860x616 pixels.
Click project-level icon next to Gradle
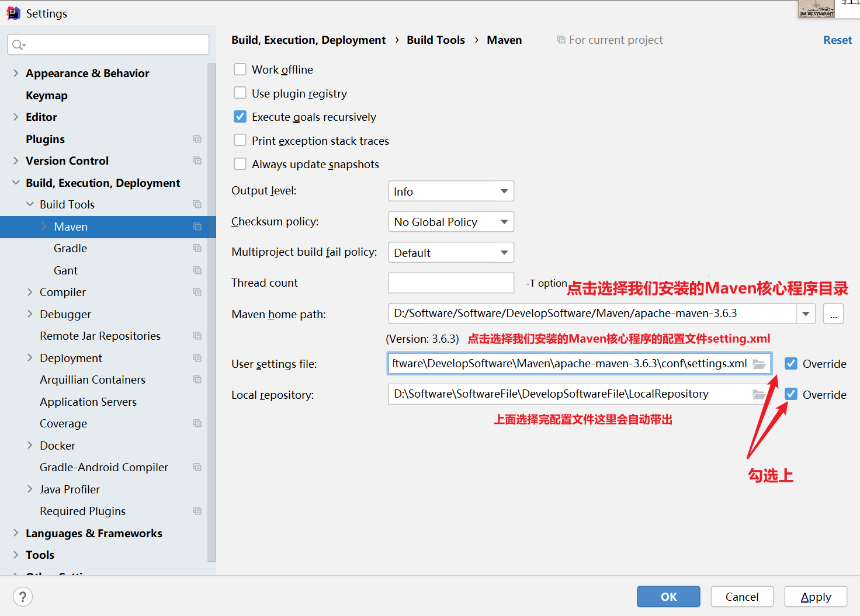197,248
